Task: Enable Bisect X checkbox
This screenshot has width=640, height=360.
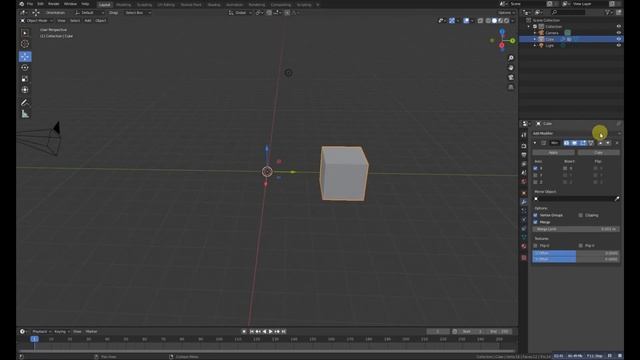Action: pos(565,168)
